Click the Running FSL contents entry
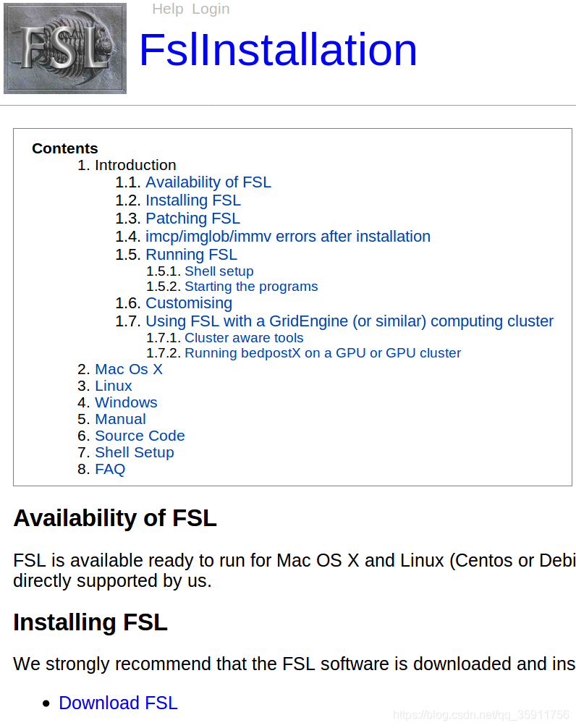This screenshot has width=576, height=728. [190, 254]
